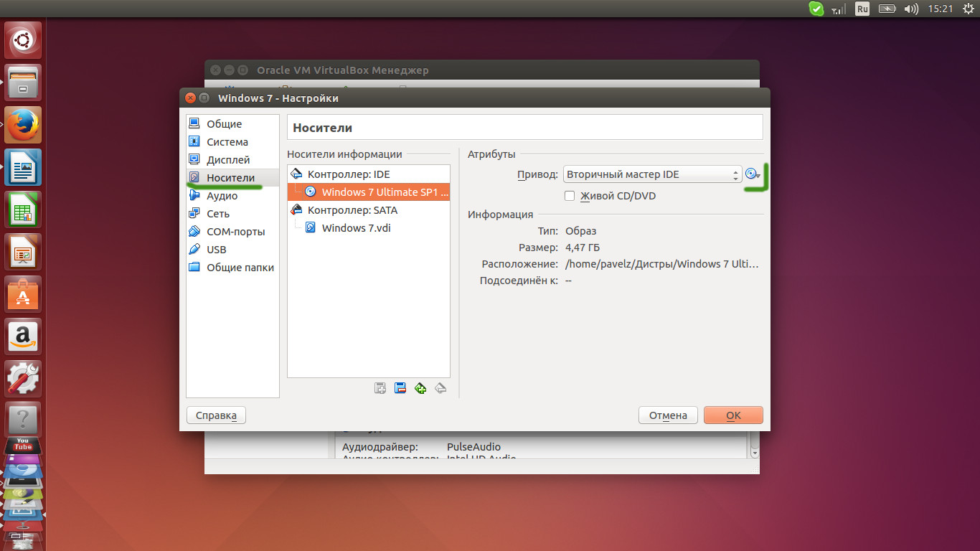Click the Справка button

(x=216, y=415)
